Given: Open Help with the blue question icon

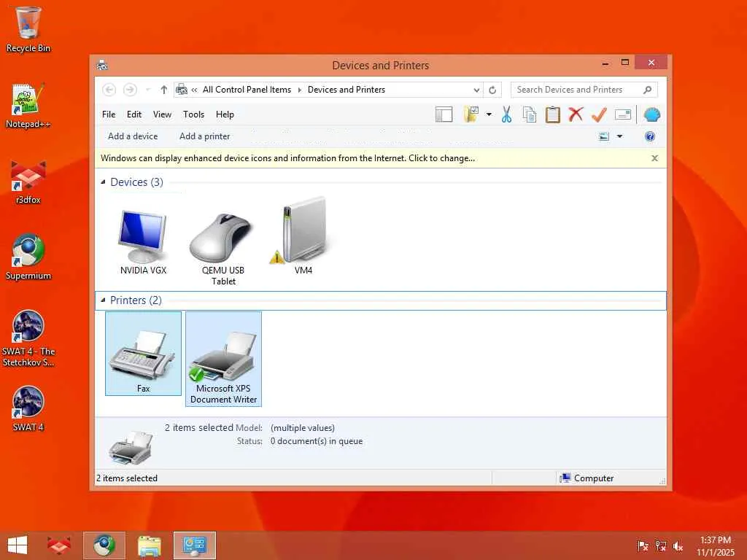Looking at the screenshot, I should tap(650, 136).
